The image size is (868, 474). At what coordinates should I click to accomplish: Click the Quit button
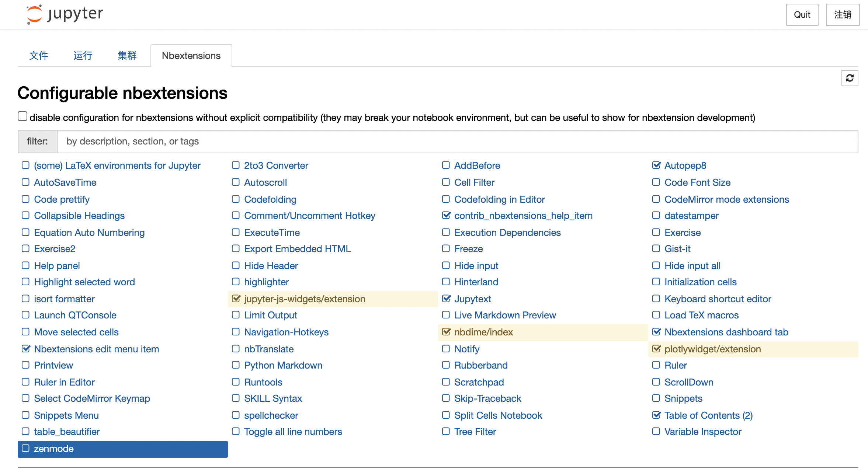click(802, 15)
